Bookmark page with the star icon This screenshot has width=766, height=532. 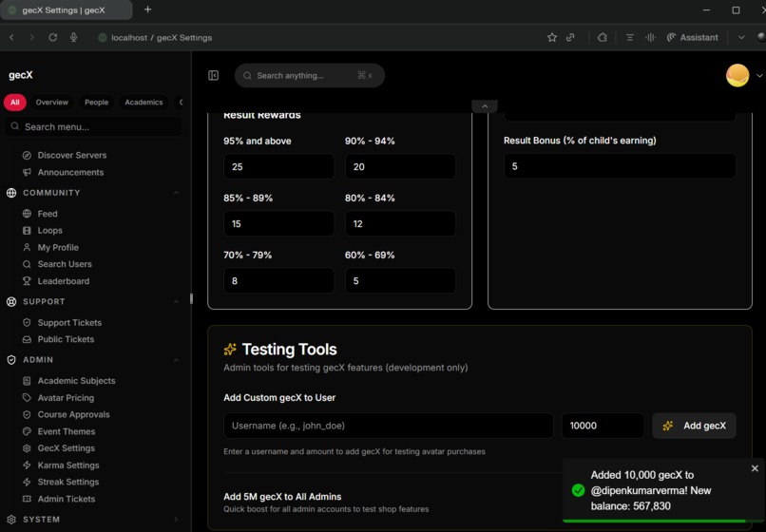tap(552, 38)
